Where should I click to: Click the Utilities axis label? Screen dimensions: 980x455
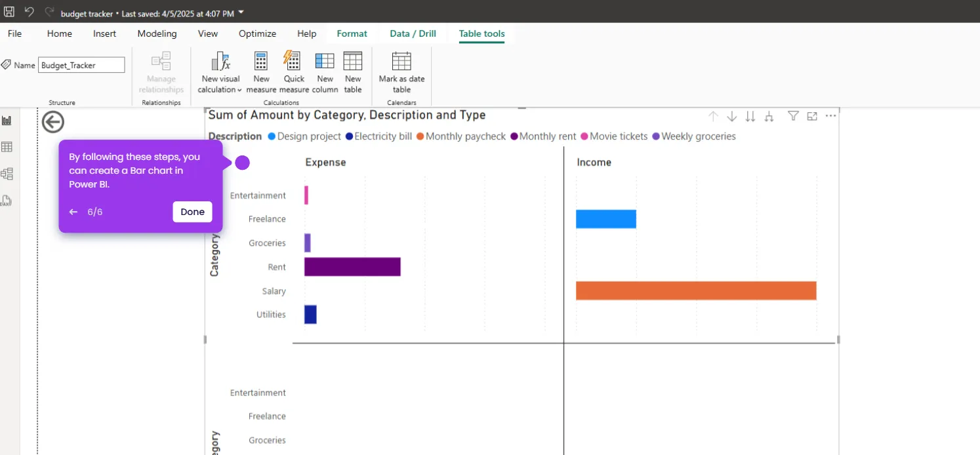click(271, 315)
